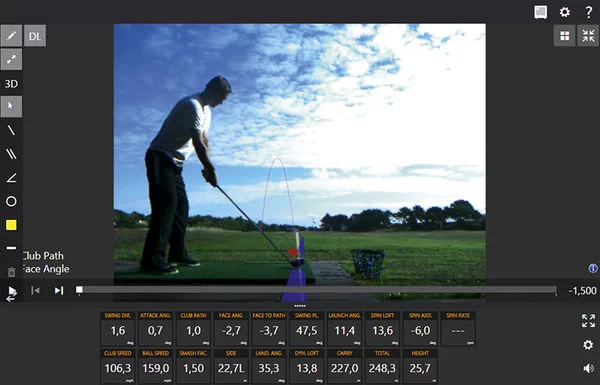Image resolution: width=600 pixels, height=385 pixels.
Task: Select the pencil drawing tool
Action: (11, 36)
